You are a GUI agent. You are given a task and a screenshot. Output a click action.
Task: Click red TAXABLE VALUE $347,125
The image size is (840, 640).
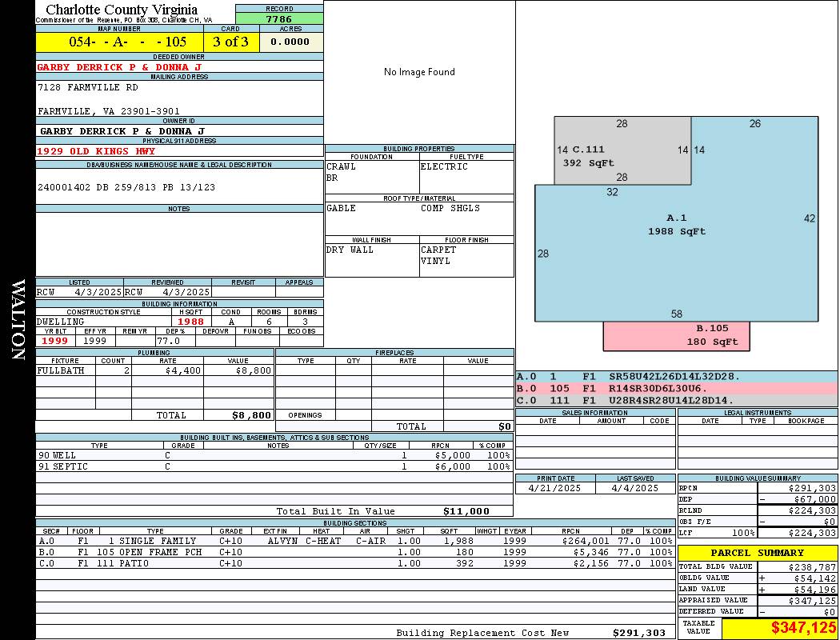803,628
